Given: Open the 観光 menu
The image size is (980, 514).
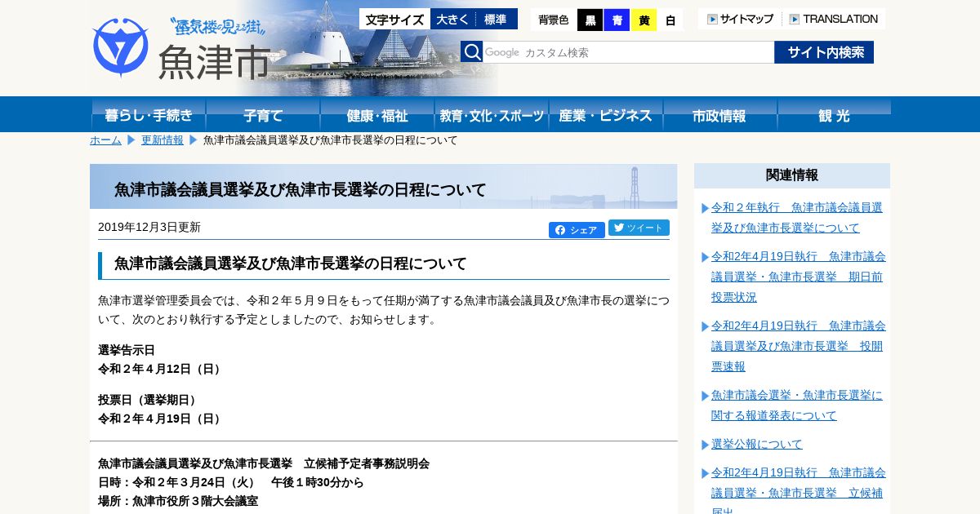Looking at the screenshot, I should pyautogui.click(x=834, y=114).
